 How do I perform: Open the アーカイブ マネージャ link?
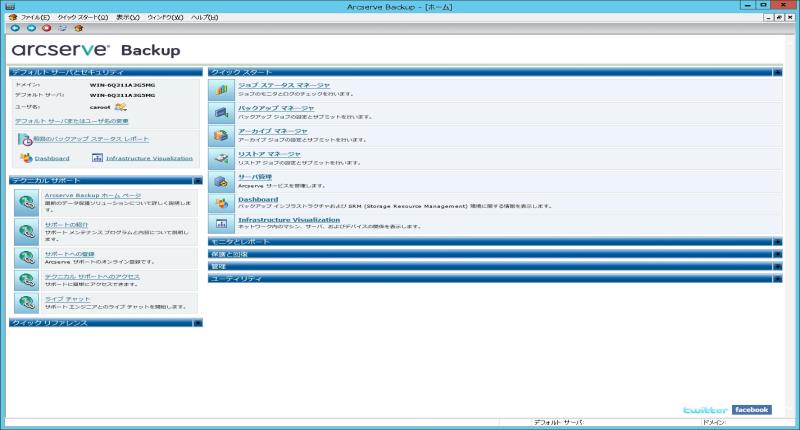[x=272, y=131]
